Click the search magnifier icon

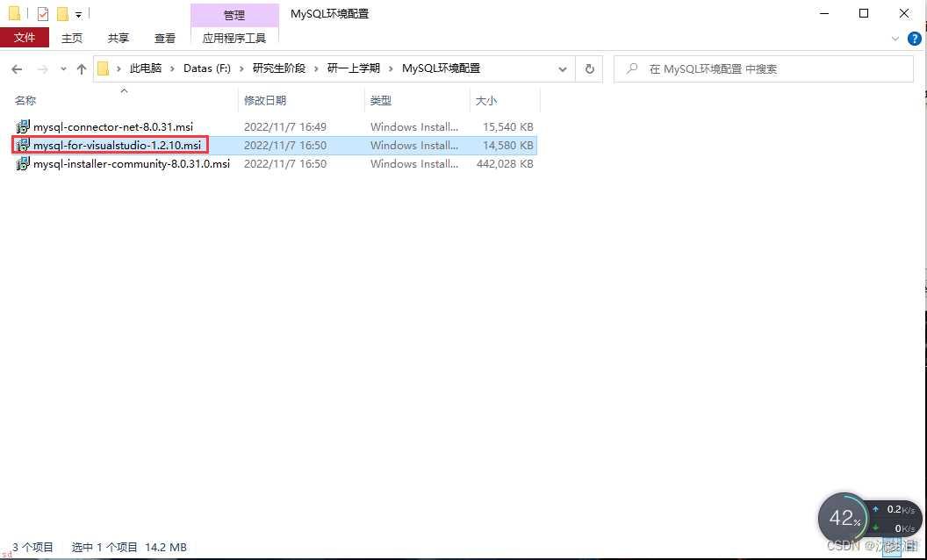631,68
